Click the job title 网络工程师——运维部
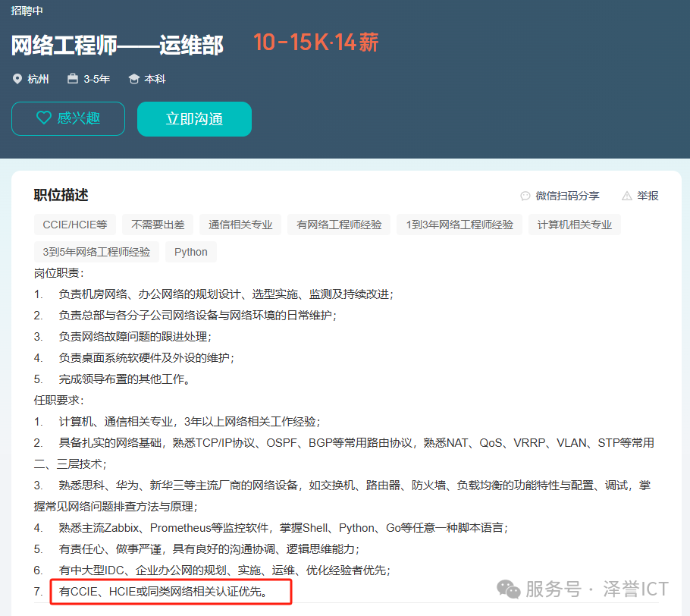Screen dimensions: 690x616 [x=118, y=45]
